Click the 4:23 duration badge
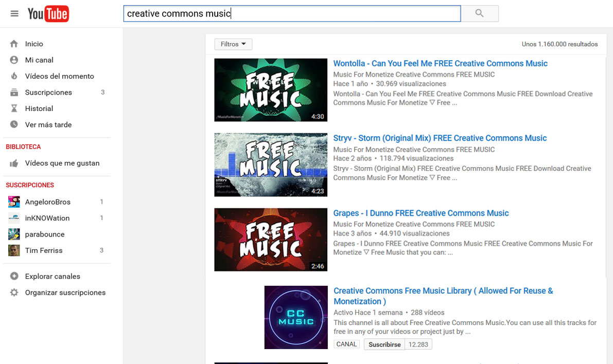The width and height of the screenshot is (613, 364). click(318, 191)
